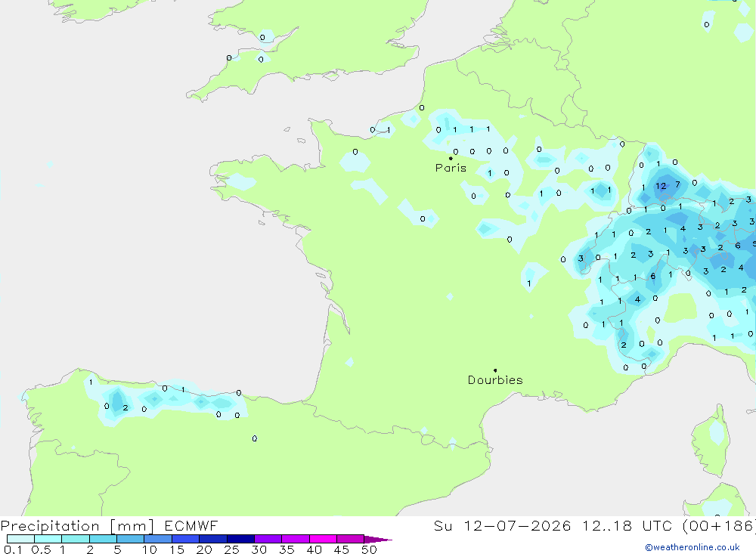Click the '(00+186)' forecast offset text
The width and height of the screenshot is (756, 554).
[719, 525]
